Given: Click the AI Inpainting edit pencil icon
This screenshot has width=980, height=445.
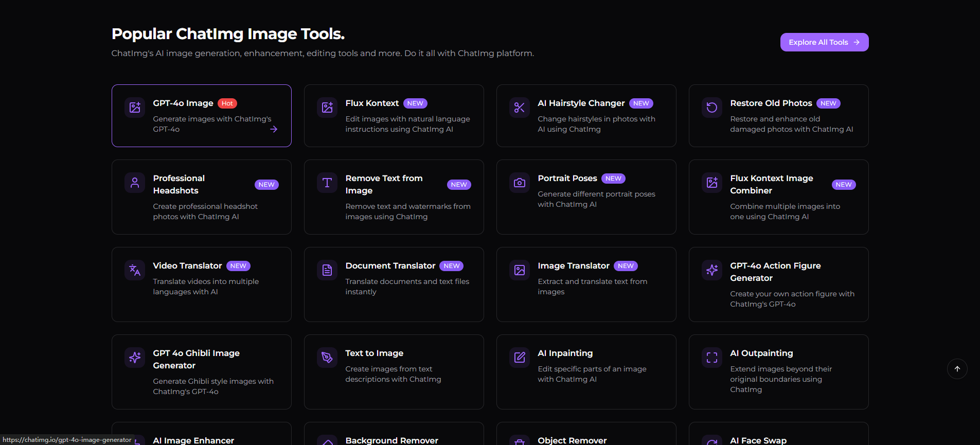Looking at the screenshot, I should (520, 358).
